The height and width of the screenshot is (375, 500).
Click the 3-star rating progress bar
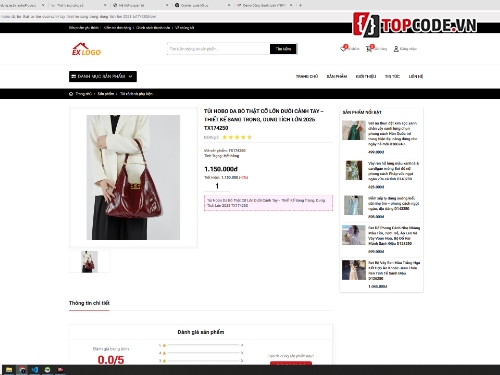pos(203,360)
